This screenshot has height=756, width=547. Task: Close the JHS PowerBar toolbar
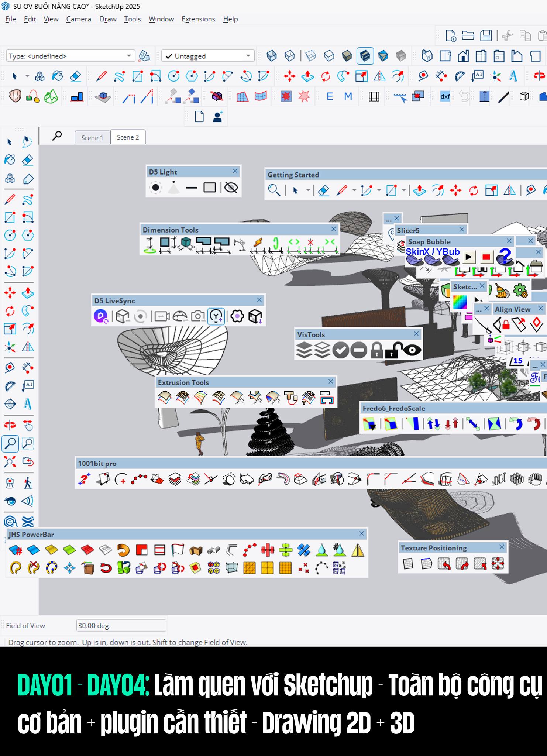click(362, 533)
